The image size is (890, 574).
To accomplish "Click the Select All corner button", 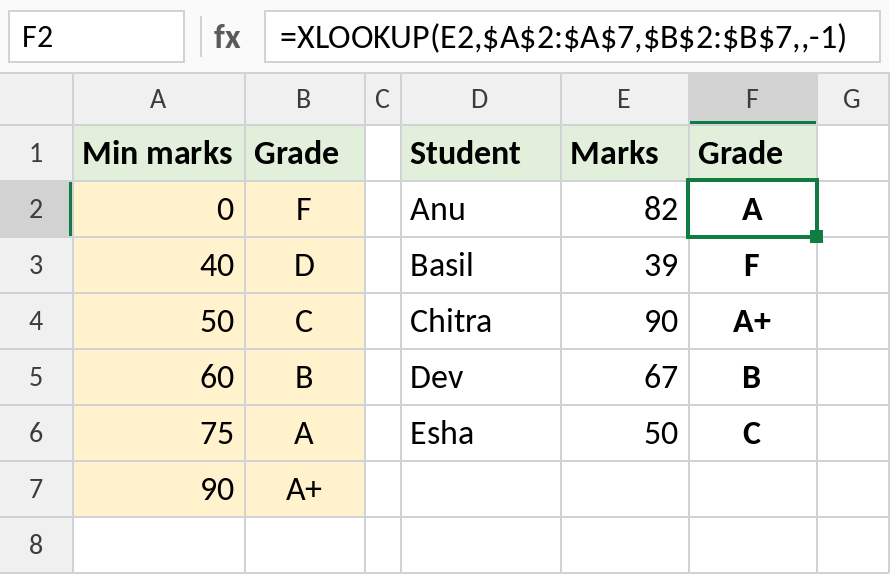I will click(36, 99).
